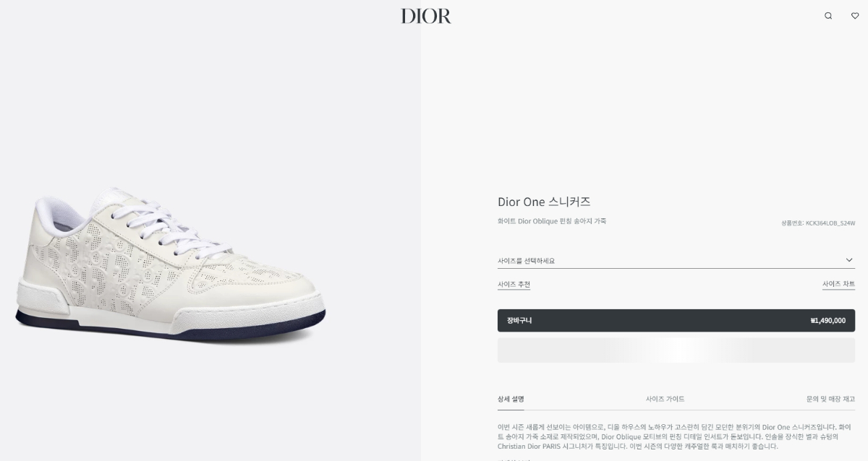Add to cart with 장바구니 button
Image resolution: width=868 pixels, height=461 pixels.
point(676,320)
